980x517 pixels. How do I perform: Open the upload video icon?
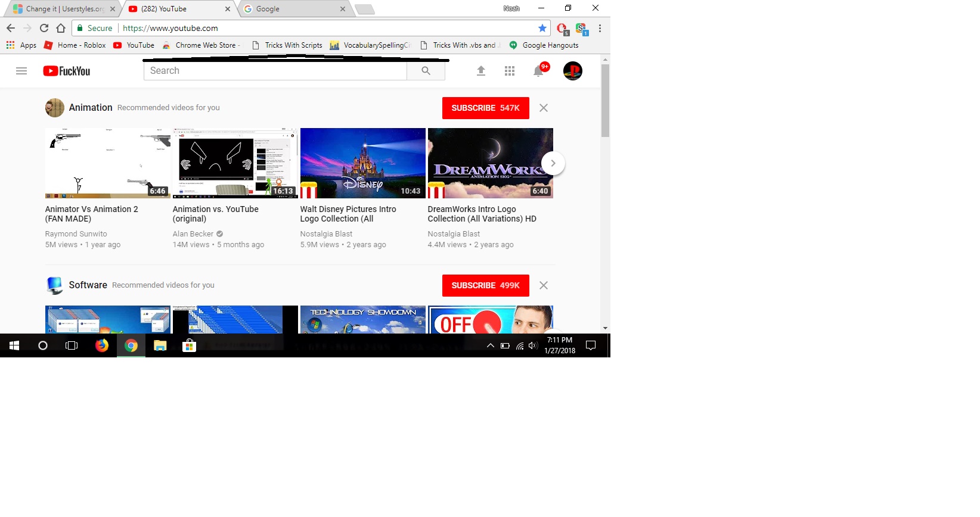481,71
